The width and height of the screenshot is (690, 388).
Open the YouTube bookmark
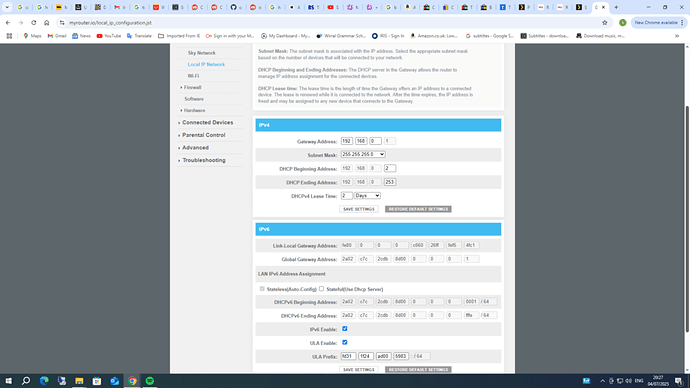(109, 36)
